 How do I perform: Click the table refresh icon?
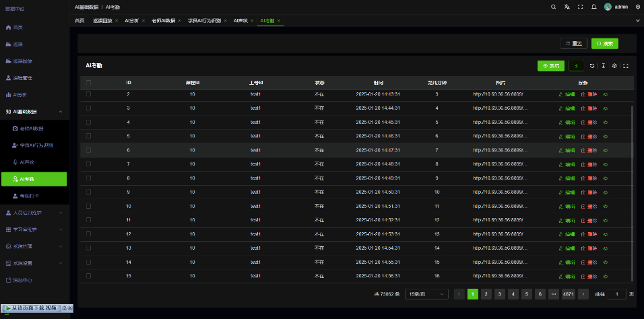592,66
